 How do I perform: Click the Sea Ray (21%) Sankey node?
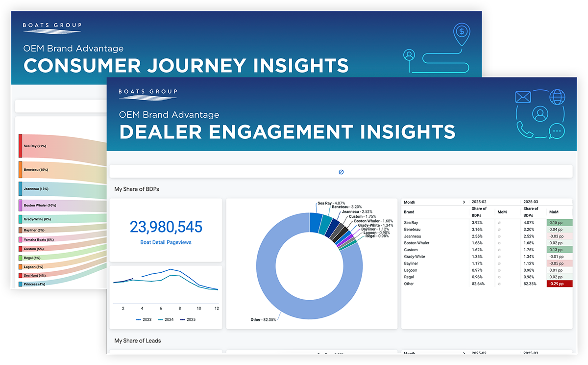click(x=21, y=146)
